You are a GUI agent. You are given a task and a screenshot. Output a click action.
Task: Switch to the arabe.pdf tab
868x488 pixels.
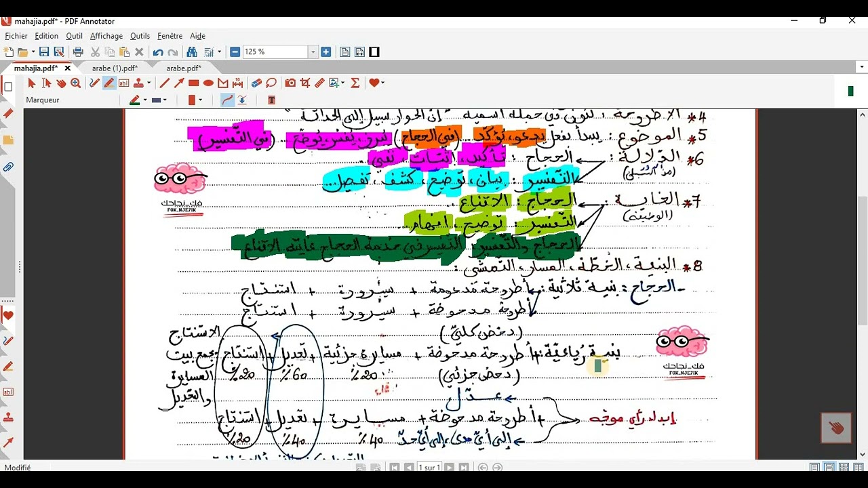pyautogui.click(x=184, y=68)
